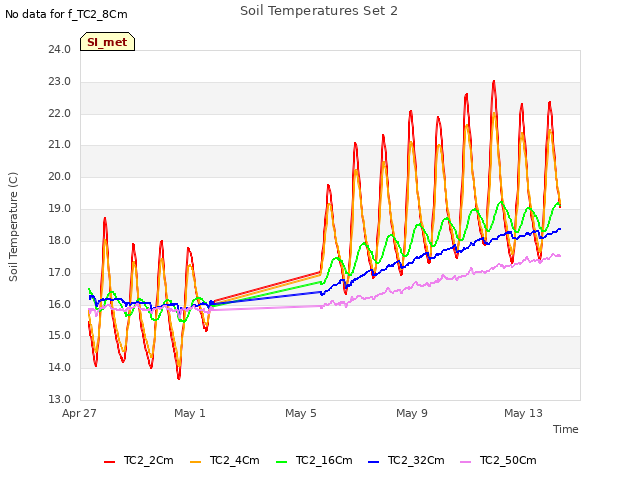
Task: Click the right end of blue TC2_32Cm line
Action: click(x=560, y=229)
